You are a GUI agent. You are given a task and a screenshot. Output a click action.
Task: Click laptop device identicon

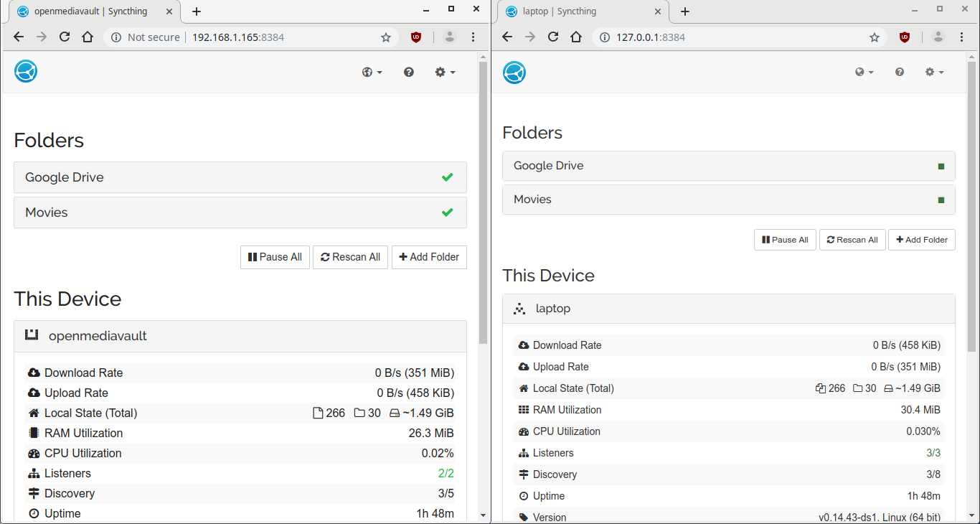point(519,309)
